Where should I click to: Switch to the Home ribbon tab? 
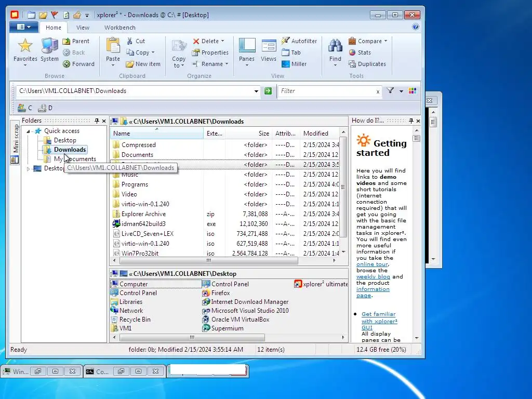(x=54, y=28)
